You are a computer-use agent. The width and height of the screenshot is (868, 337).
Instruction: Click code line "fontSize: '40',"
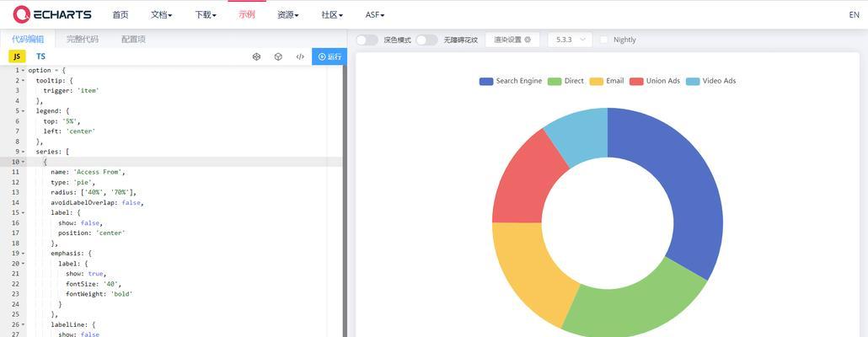point(94,284)
